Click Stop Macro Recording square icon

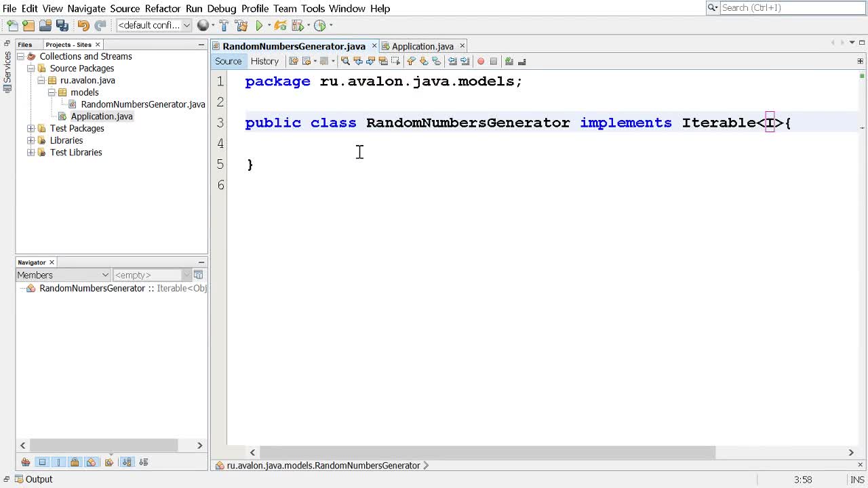494,61
